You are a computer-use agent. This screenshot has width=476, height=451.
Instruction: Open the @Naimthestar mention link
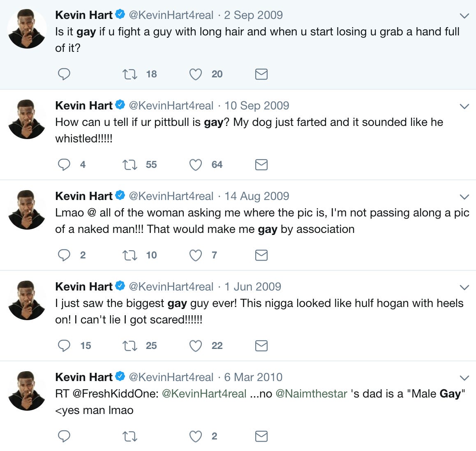pyautogui.click(x=311, y=394)
